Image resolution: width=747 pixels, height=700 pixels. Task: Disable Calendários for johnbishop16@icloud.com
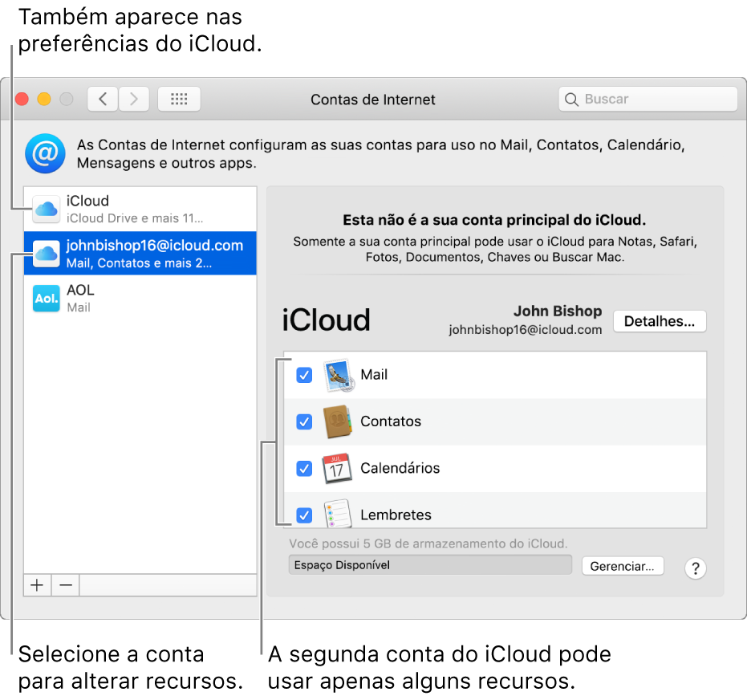[304, 468]
